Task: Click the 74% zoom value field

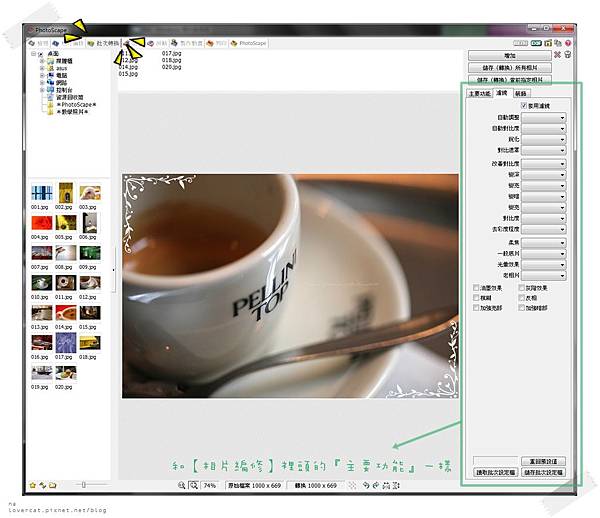Action: tap(210, 485)
